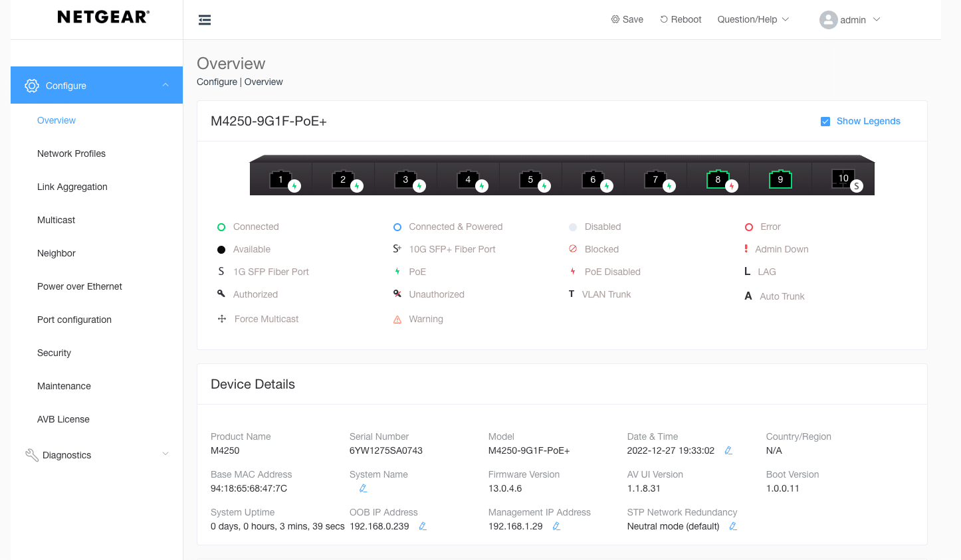The height and width of the screenshot is (560, 961).
Task: Open the Neighbor page
Action: pyautogui.click(x=56, y=253)
